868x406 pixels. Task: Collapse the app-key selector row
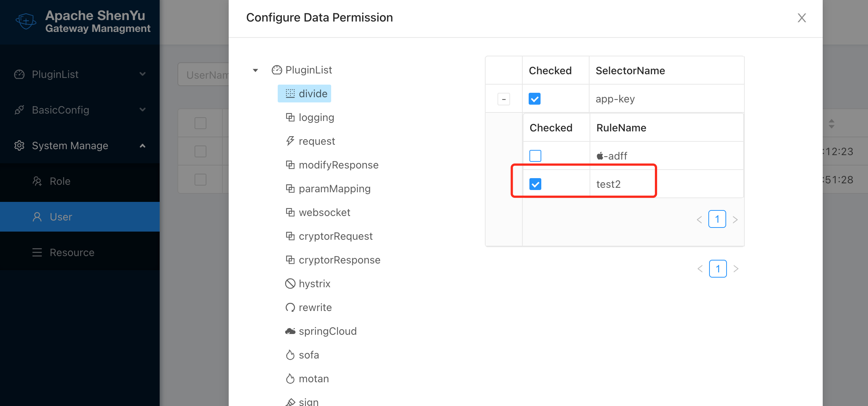point(504,99)
